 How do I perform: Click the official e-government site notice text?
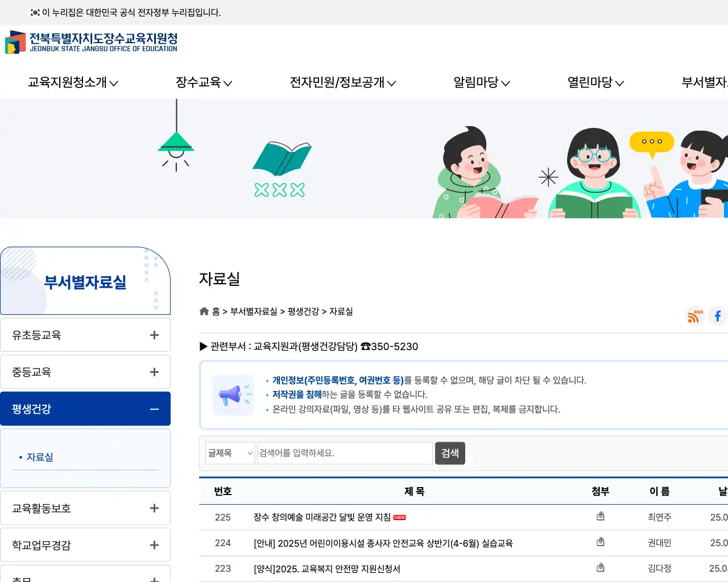131,12
